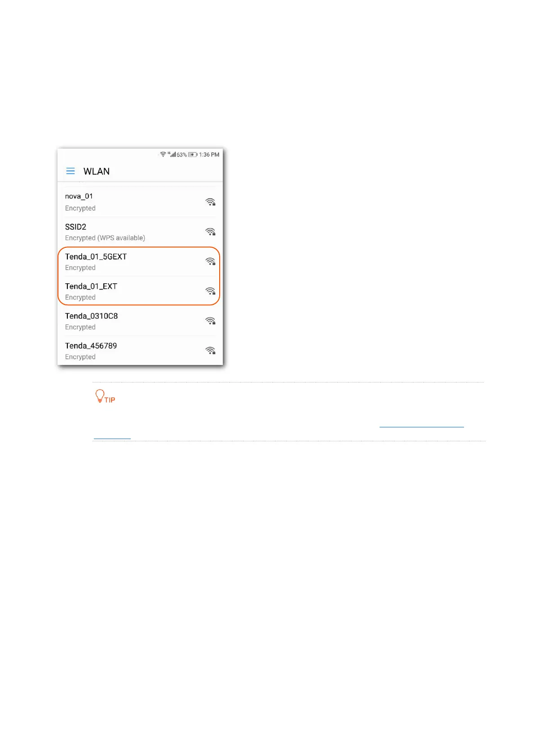Tap the Tenda_01_EXT signal lock icon

tap(210, 291)
